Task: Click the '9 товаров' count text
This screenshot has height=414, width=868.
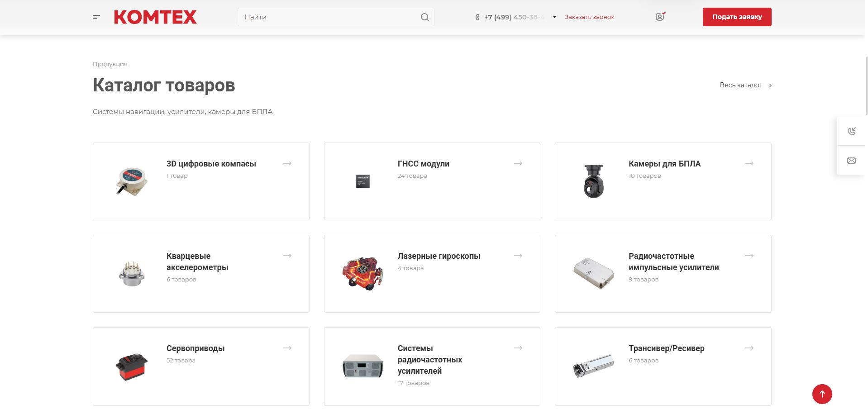Action: pos(644,280)
